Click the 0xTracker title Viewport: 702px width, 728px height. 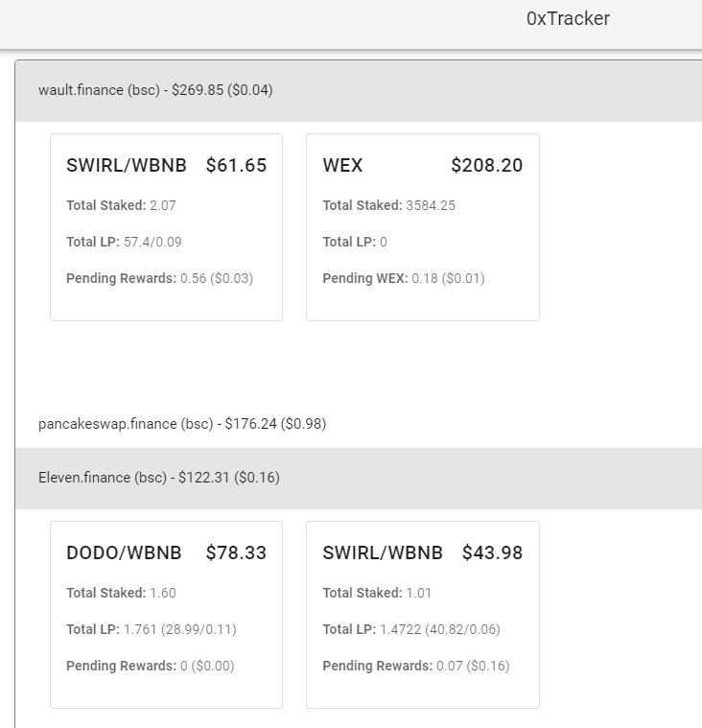pyautogui.click(x=568, y=19)
